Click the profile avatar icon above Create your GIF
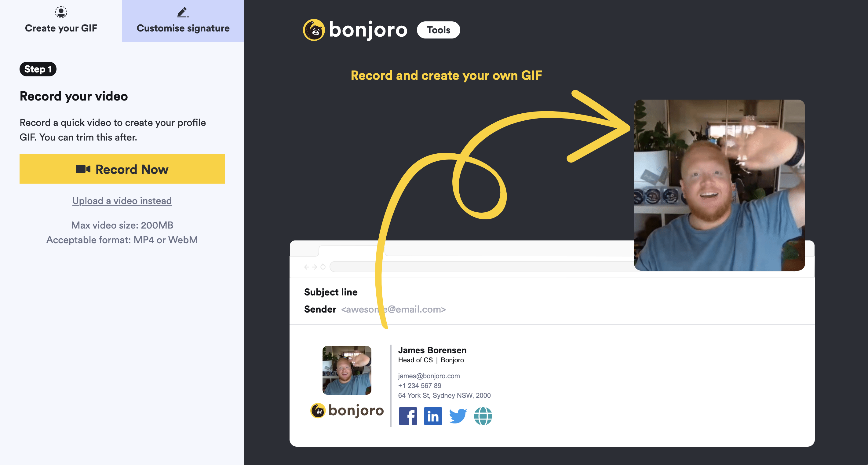This screenshot has height=465, width=868. click(x=61, y=12)
